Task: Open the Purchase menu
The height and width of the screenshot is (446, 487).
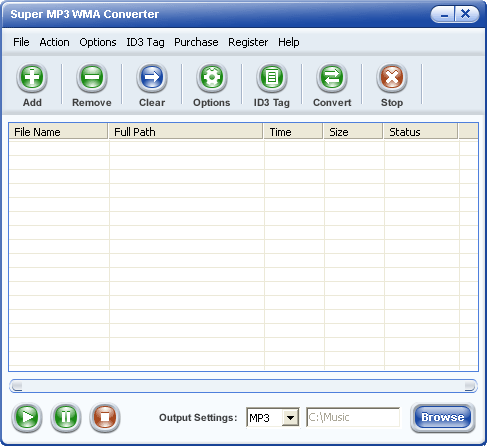Action: pyautogui.click(x=196, y=42)
